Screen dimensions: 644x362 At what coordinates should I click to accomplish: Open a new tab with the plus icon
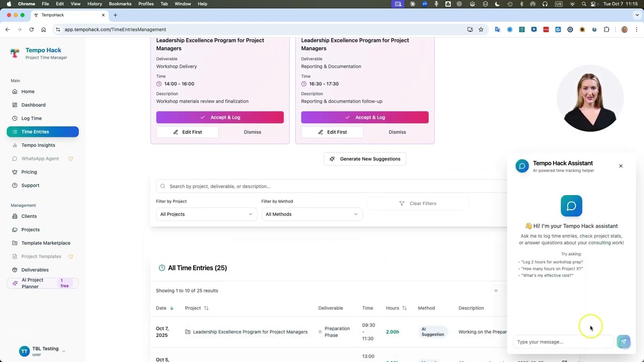pos(115,15)
